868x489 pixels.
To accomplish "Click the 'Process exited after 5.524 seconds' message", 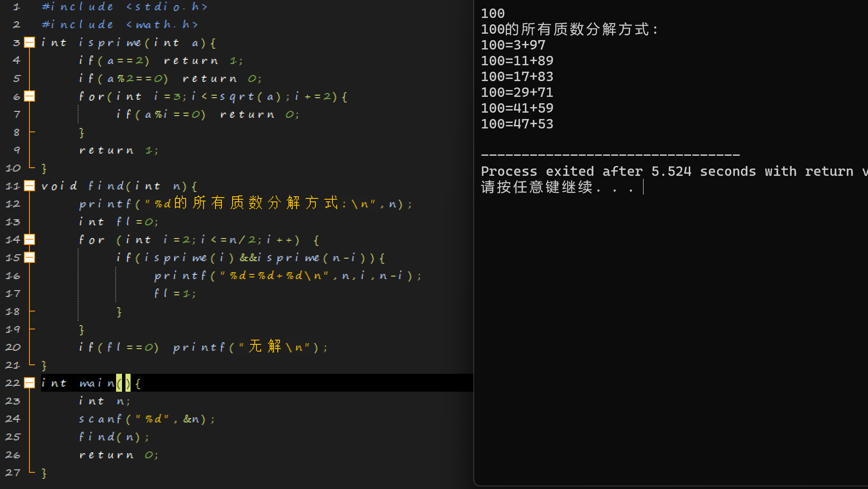I will [x=619, y=172].
